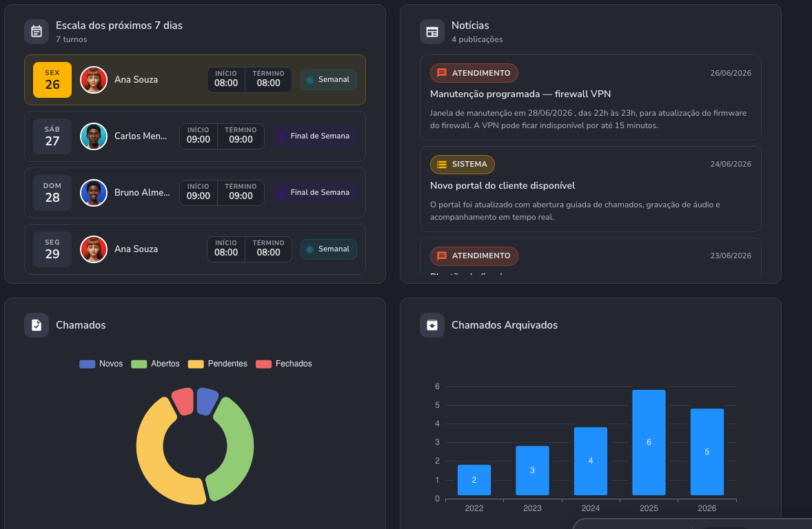Click the red Fechados legend color box
Screen dimensions: 812x529
[263, 364]
